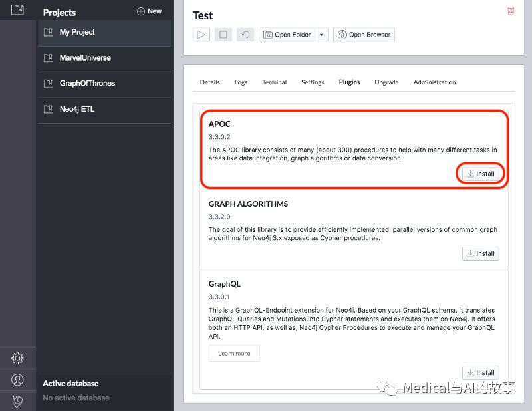
Task: Switch to the Terminal tab
Action: [275, 82]
